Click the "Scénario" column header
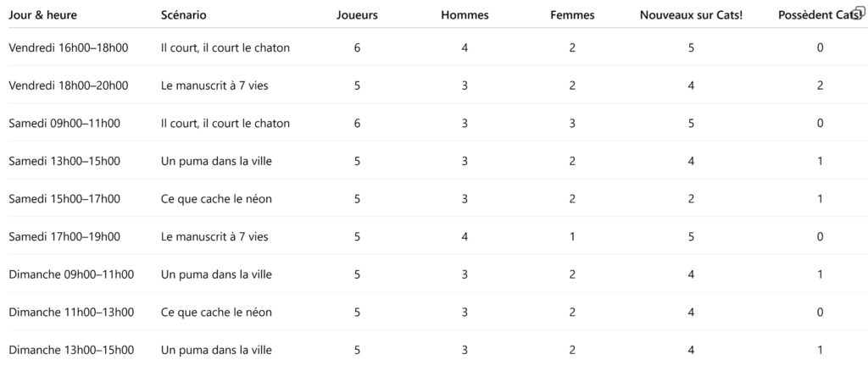 [183, 15]
